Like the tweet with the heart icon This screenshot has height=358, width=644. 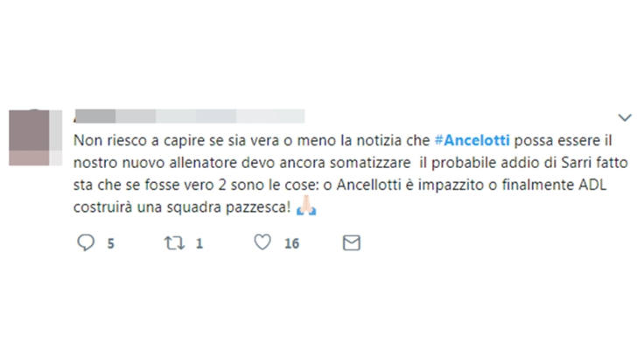pyautogui.click(x=262, y=242)
